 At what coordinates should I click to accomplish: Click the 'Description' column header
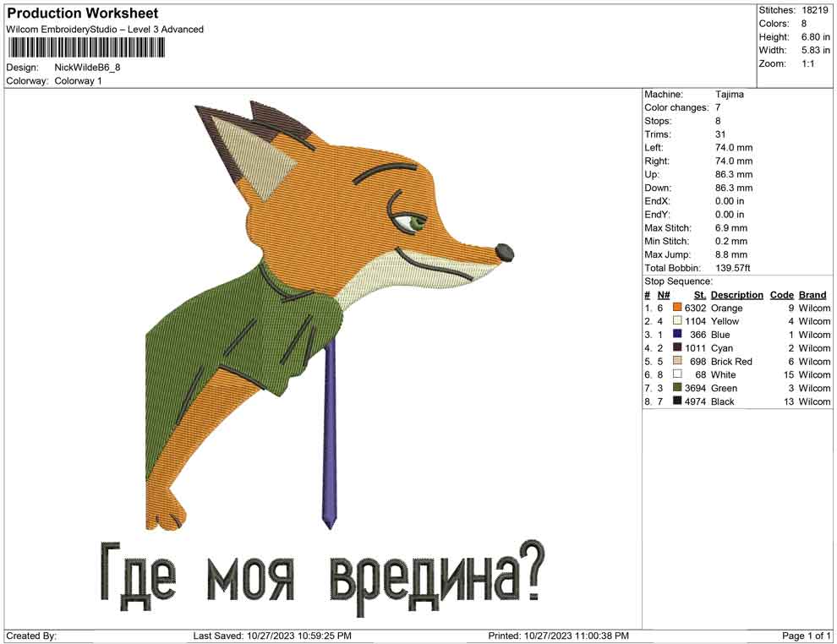coord(737,295)
